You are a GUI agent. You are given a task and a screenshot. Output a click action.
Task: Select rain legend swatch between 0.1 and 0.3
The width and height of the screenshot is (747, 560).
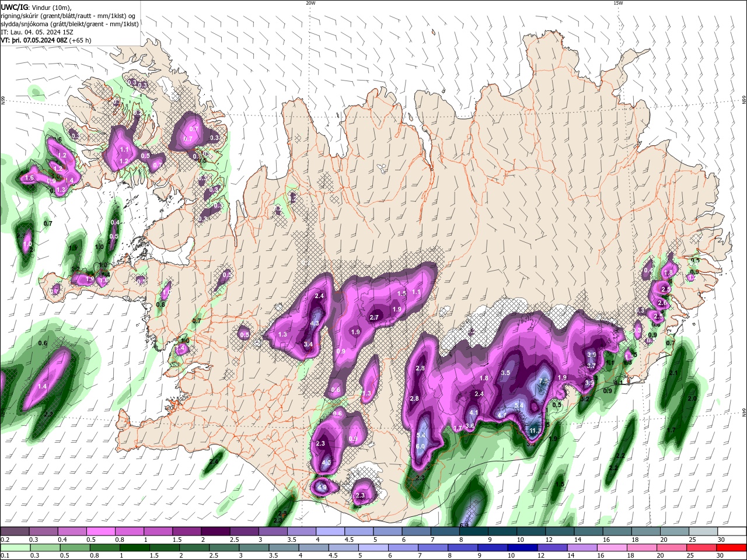click(15, 548)
